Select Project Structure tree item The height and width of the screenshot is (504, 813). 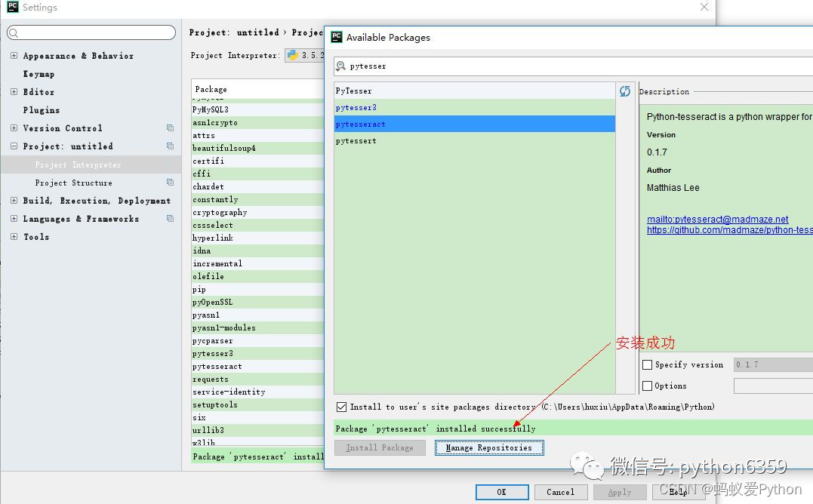[x=74, y=183]
